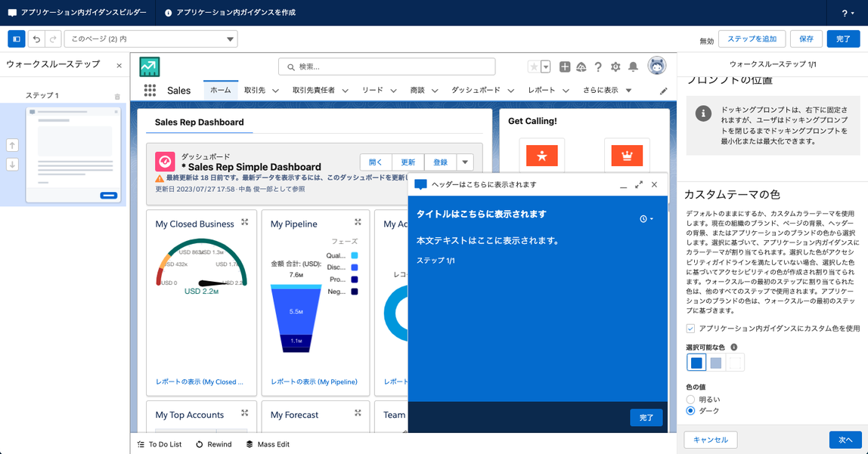Click the dashboard 登録 button
868x454 pixels.
[x=440, y=162]
